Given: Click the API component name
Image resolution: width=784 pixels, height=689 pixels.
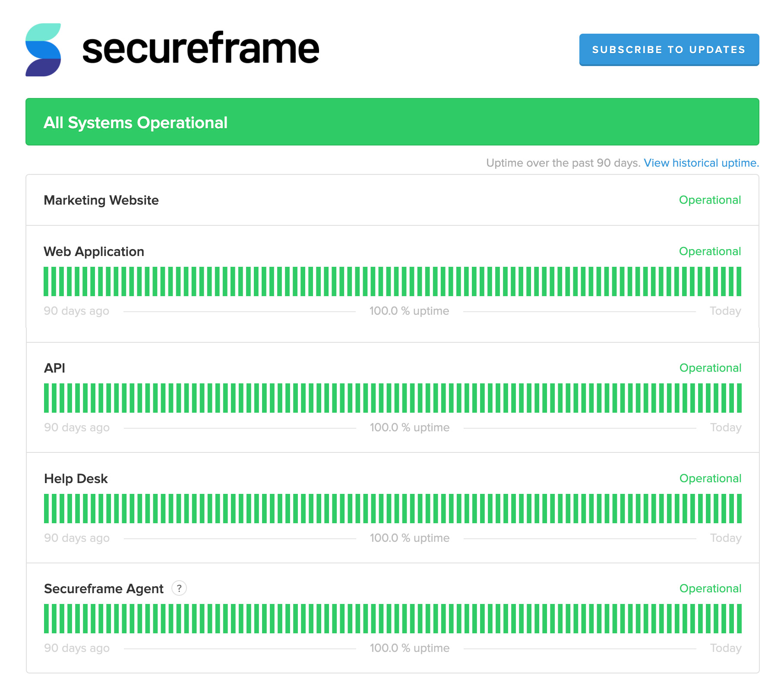Looking at the screenshot, I should point(54,368).
